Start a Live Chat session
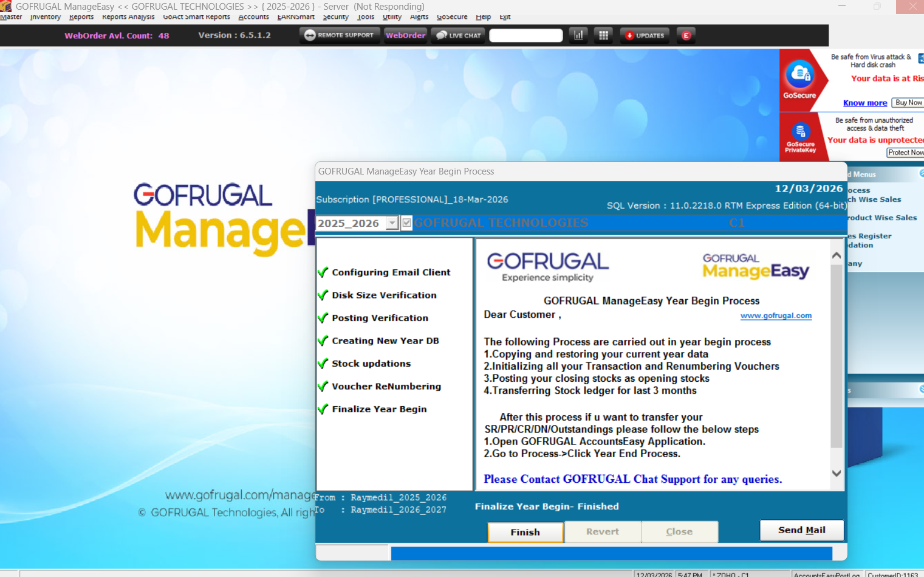 [459, 35]
